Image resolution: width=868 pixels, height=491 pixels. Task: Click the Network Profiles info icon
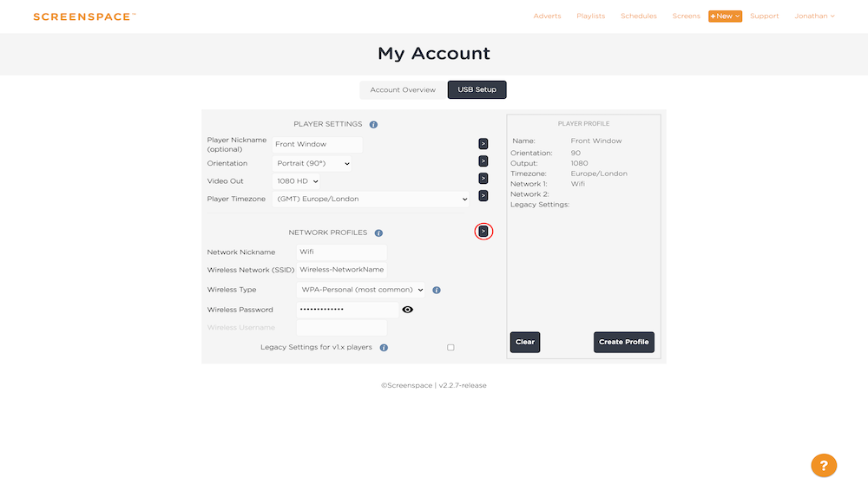[378, 233]
